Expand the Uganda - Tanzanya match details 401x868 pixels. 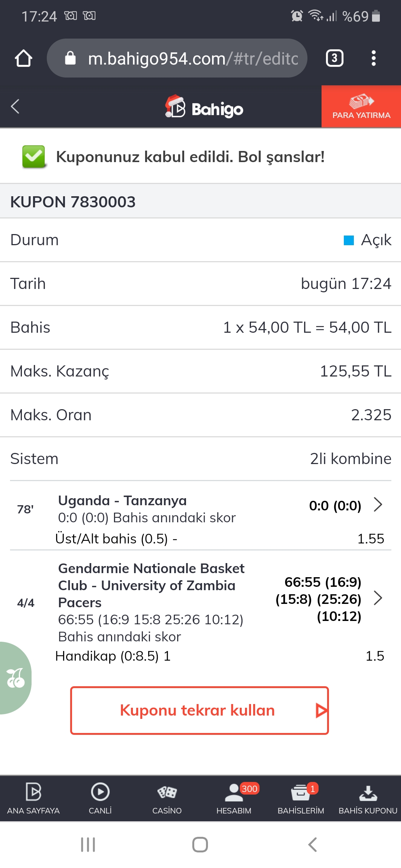tap(378, 504)
